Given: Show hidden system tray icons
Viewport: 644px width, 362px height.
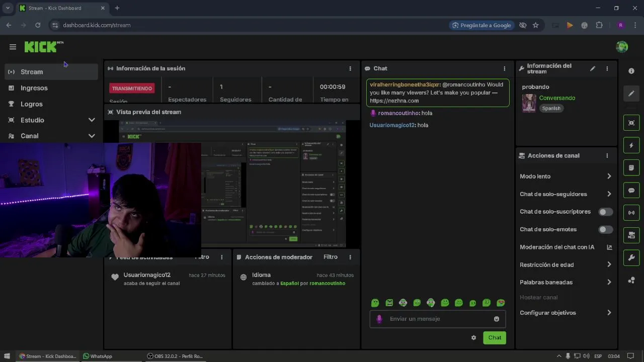Looking at the screenshot, I should (558, 356).
